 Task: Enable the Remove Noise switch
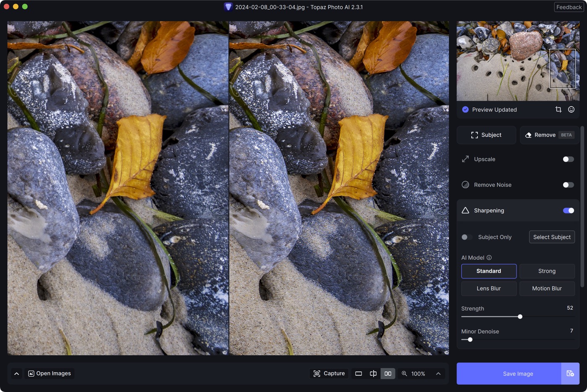tap(569, 185)
